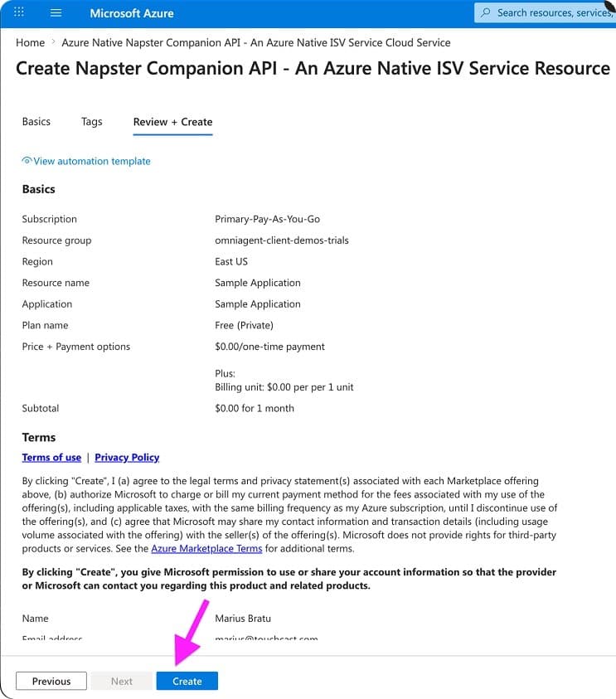Open the hamburger portal menu

click(x=56, y=13)
